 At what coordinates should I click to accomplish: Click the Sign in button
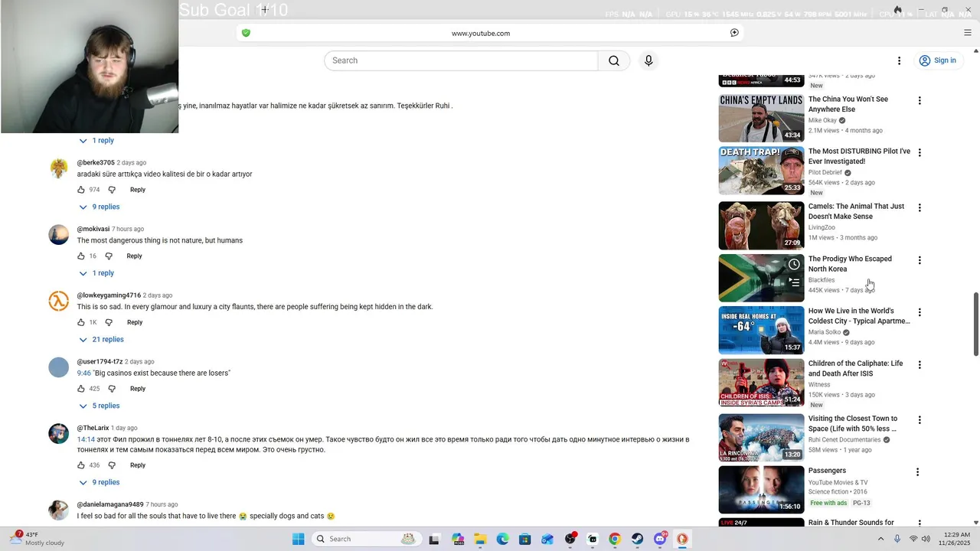point(939,60)
